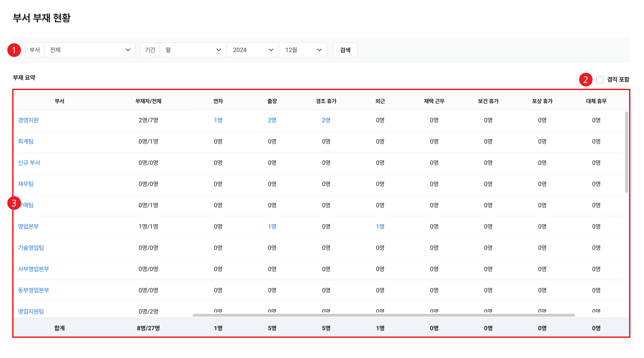
Task: Open the 회계팀 department link
Action: (25, 141)
